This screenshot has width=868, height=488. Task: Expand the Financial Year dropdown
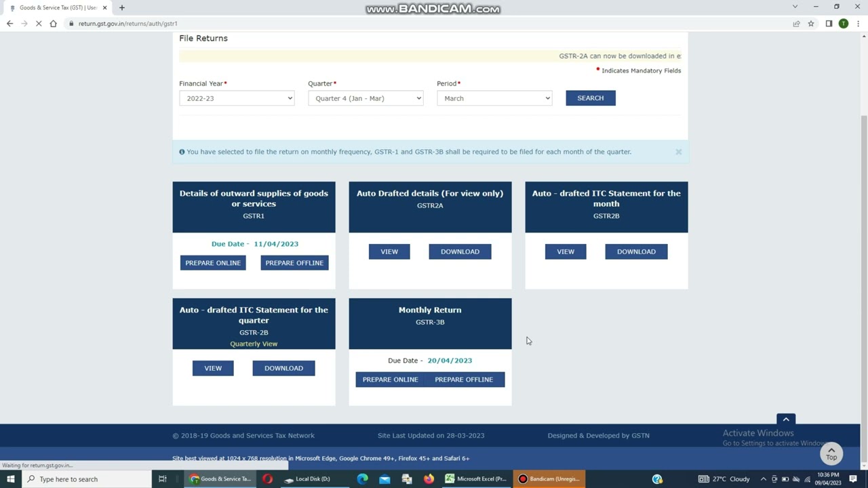[237, 98]
